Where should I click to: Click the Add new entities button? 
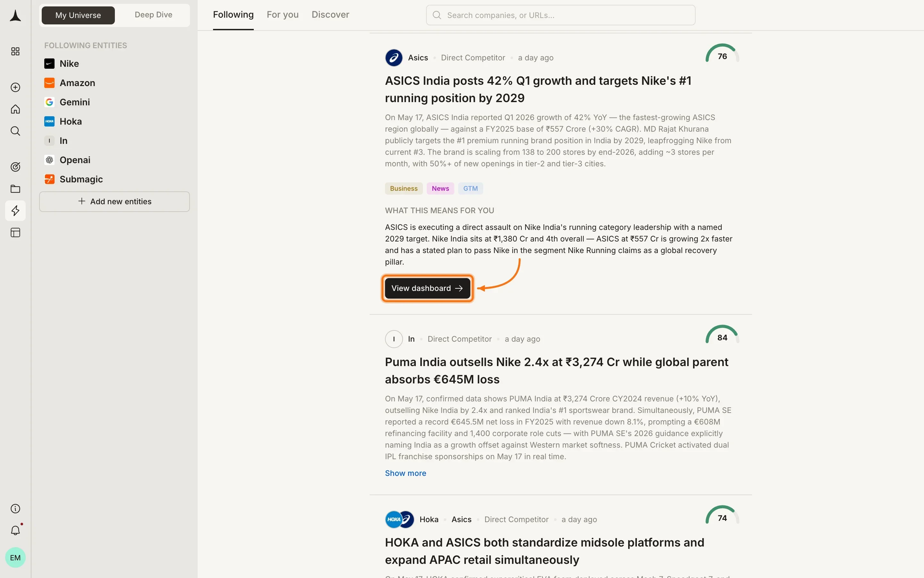[x=115, y=201]
